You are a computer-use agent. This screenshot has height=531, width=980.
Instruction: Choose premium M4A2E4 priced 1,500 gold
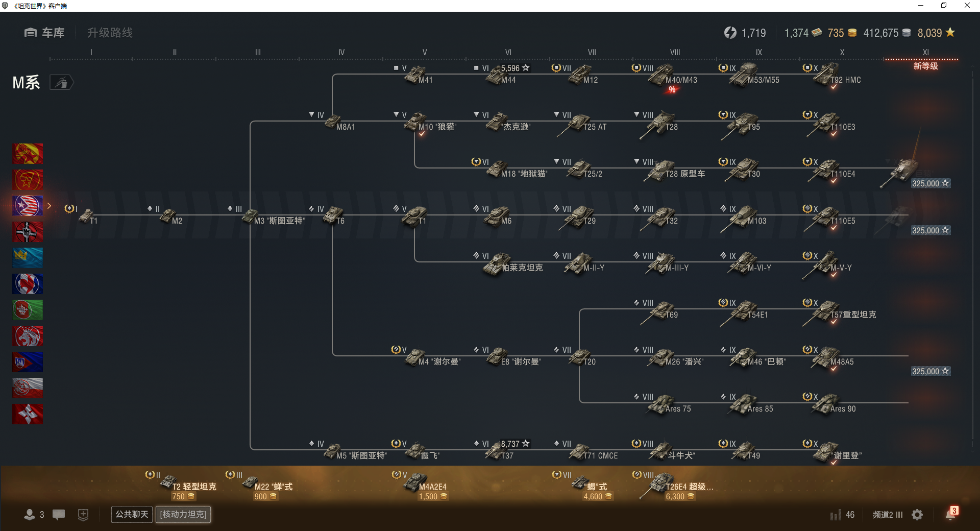coord(421,486)
